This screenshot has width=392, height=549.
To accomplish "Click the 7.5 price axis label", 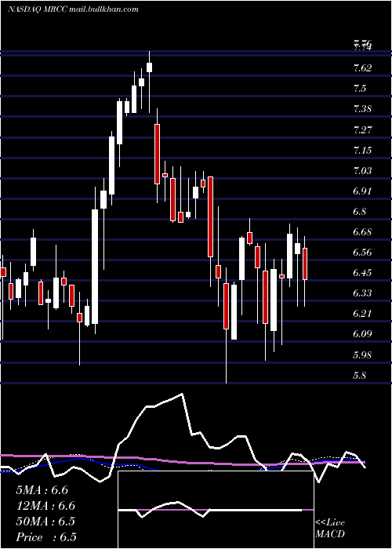I will [x=360, y=88].
